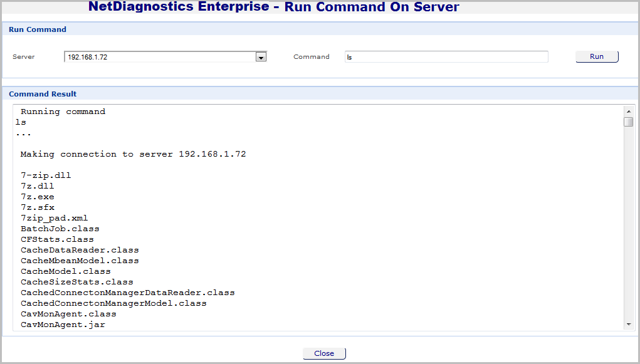Viewport: 640px width, 364px height.
Task: Select the '7z.sfx' result line
Action: tap(38, 207)
